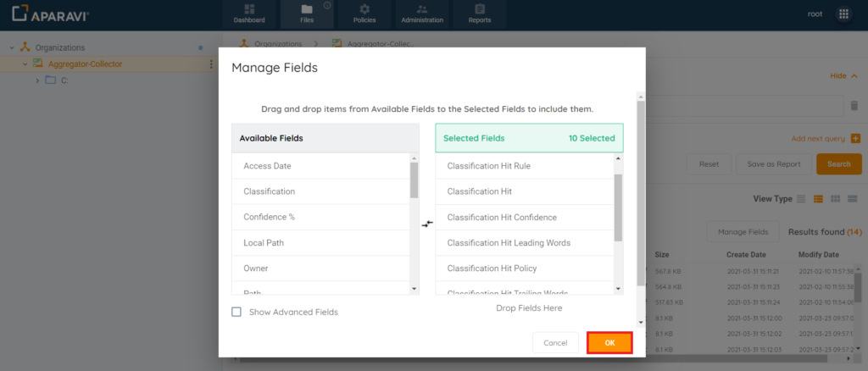This screenshot has width=868, height=371.
Task: Go to the Administration section
Action: 421,14
